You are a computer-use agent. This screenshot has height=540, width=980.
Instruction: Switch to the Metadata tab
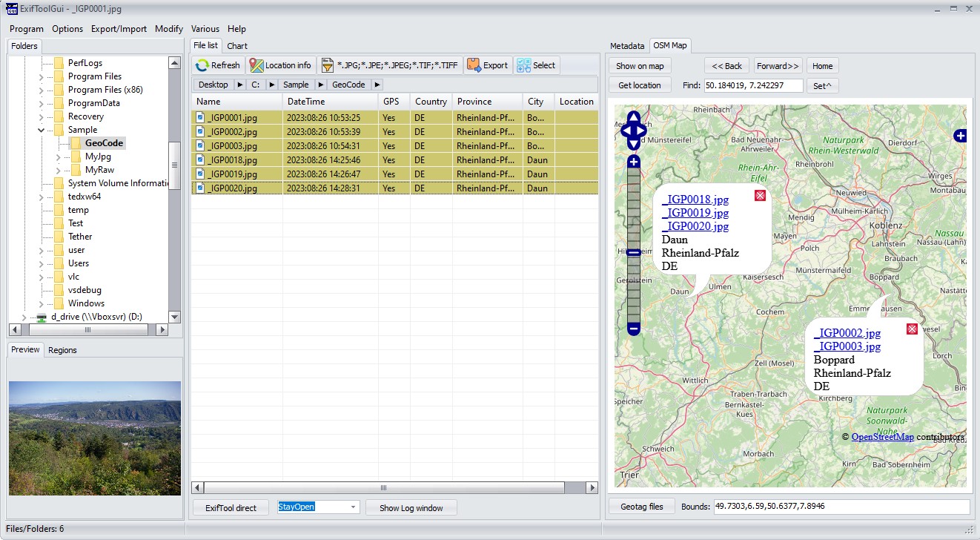coord(627,46)
